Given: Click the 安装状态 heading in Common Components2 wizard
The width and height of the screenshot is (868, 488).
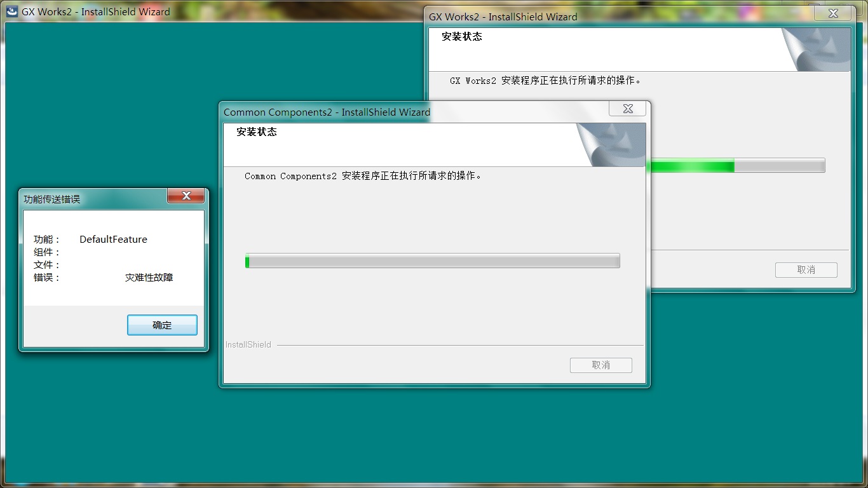Looking at the screenshot, I should point(257,132).
